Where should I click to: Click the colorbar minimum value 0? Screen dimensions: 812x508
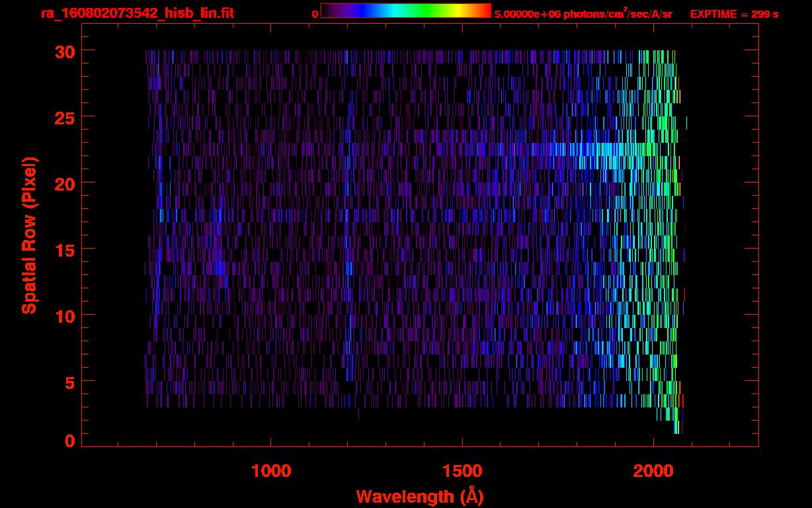315,14
